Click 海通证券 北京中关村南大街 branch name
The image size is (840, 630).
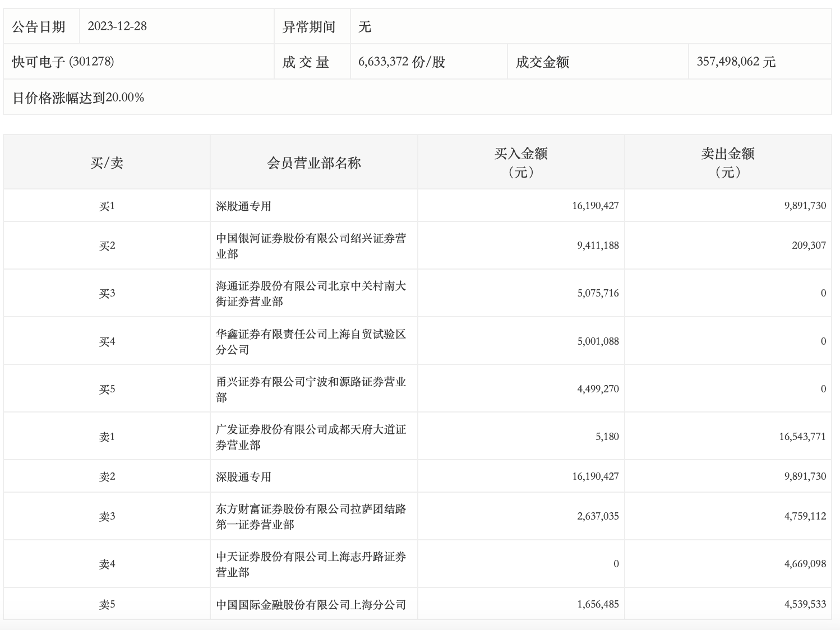coord(311,293)
